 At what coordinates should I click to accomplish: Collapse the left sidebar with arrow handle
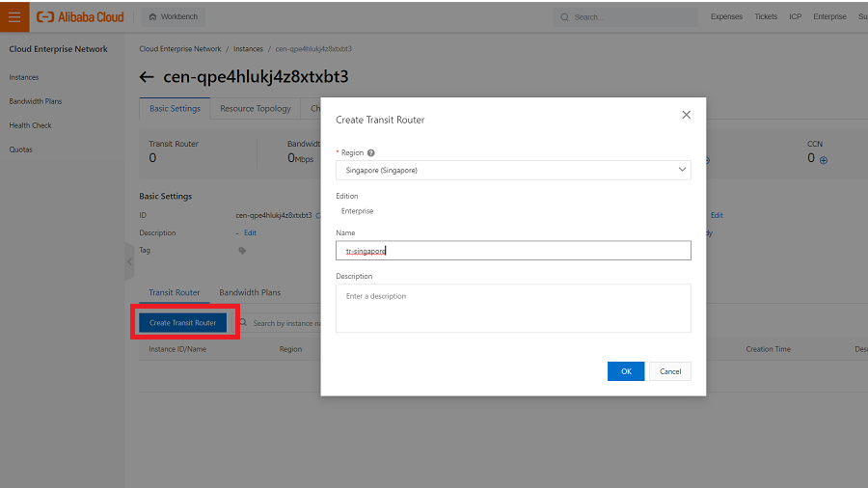129,261
